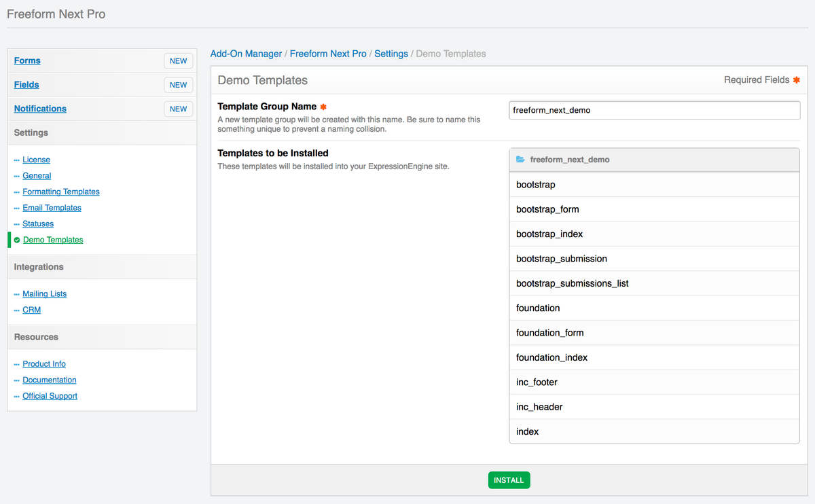Click the NEW button next to Forms
Screen dimensions: 815x504
(x=179, y=61)
